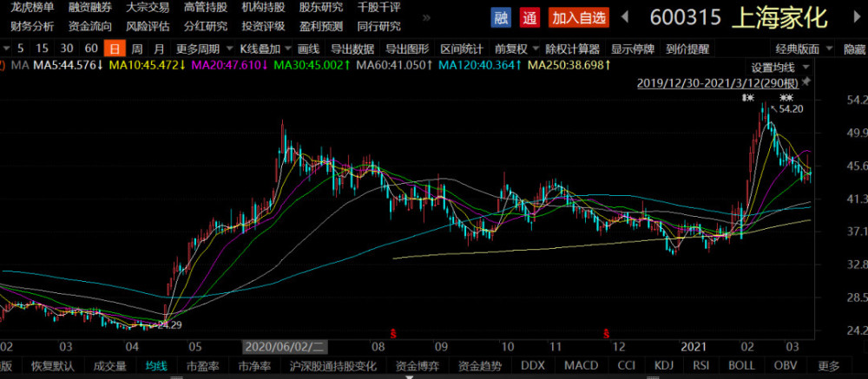The width and height of the screenshot is (868, 379).
Task: Select the 60-minute chart period
Action: 91,49
